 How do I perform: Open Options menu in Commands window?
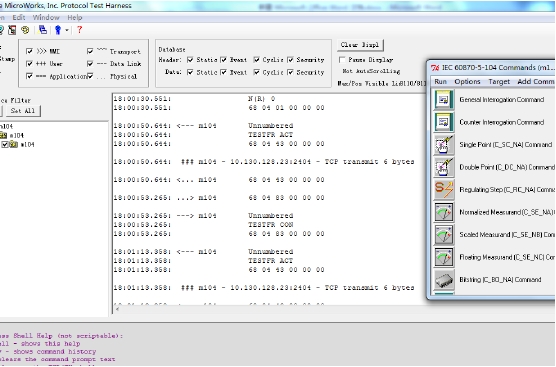coord(467,82)
